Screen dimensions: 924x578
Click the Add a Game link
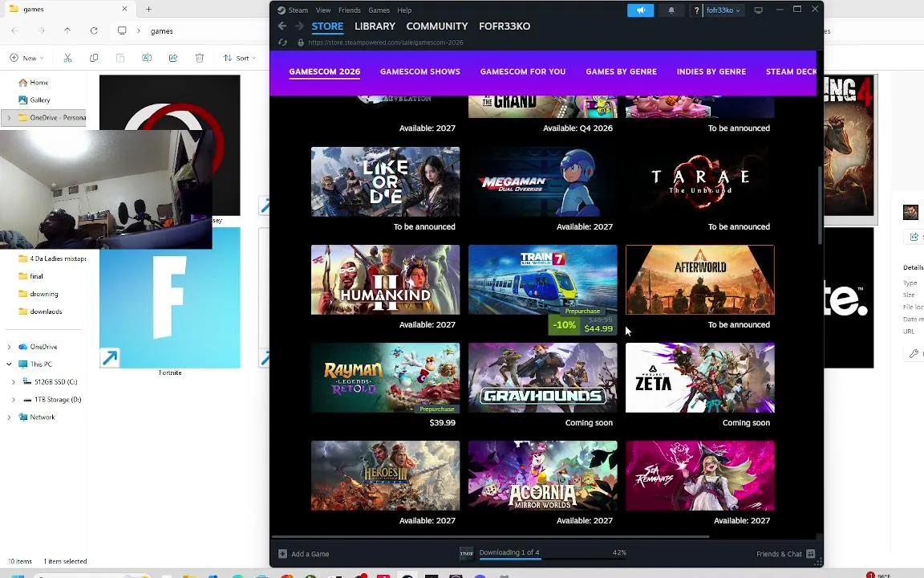pyautogui.click(x=310, y=554)
